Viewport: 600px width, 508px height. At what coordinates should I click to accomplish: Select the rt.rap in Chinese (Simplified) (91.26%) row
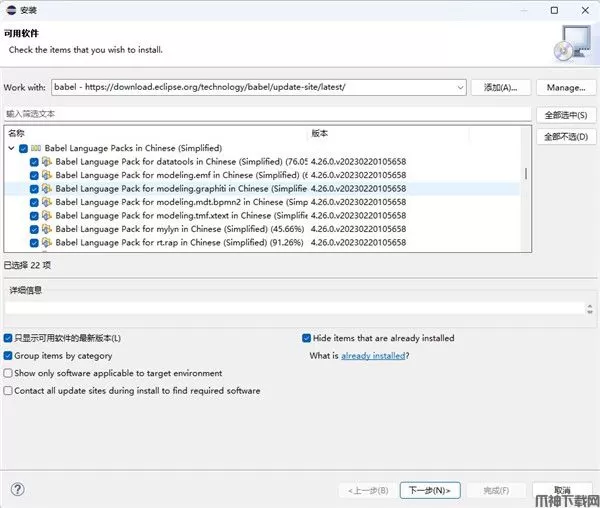tap(179, 242)
